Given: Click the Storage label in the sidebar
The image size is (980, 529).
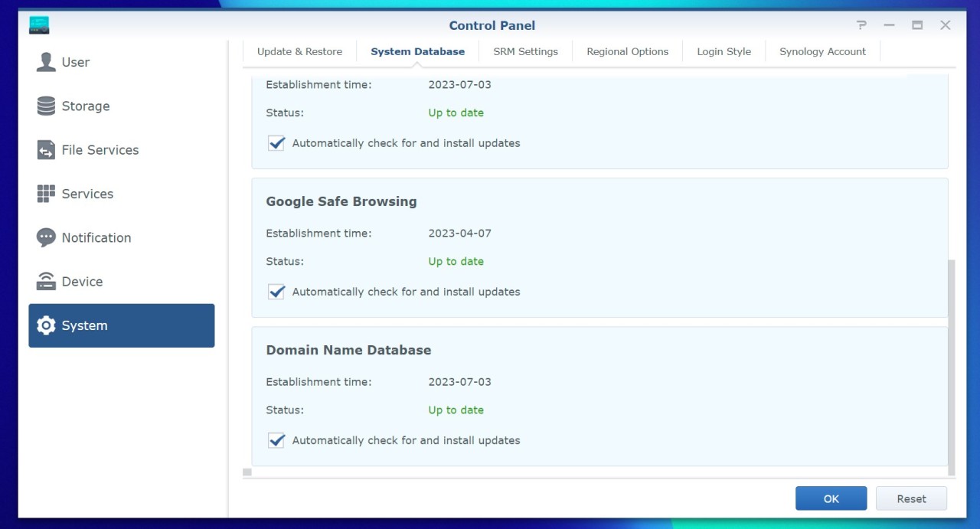Looking at the screenshot, I should pyautogui.click(x=86, y=106).
